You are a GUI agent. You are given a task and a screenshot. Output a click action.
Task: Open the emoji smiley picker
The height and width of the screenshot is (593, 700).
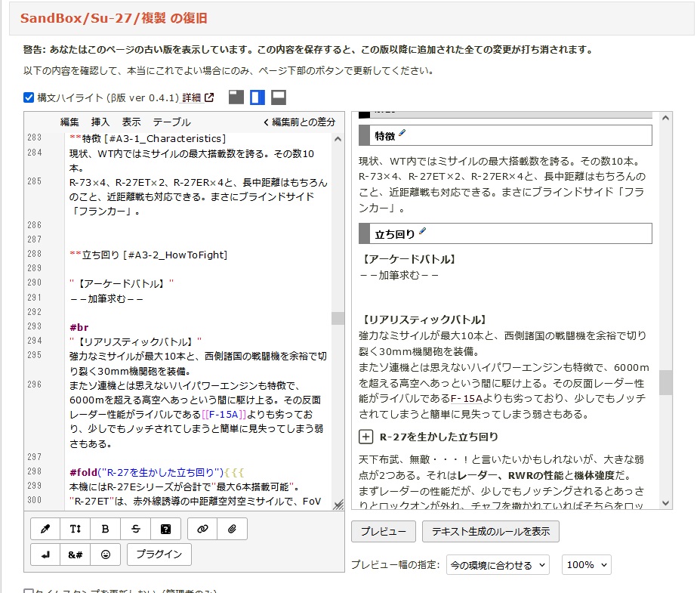pos(106,554)
